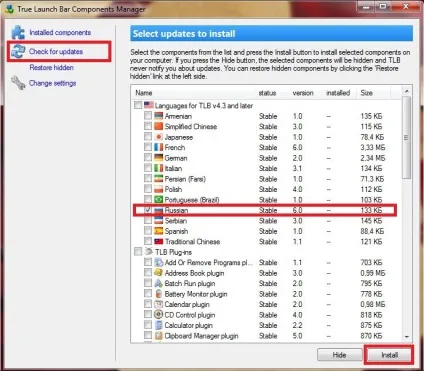Click the Japanese flag icon
The width and height of the screenshot is (424, 371).
[159, 137]
